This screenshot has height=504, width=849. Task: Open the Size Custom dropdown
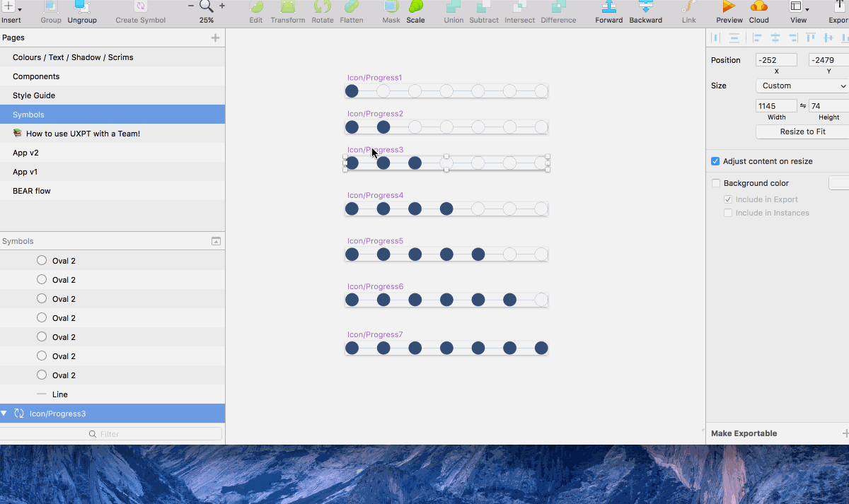[802, 85]
